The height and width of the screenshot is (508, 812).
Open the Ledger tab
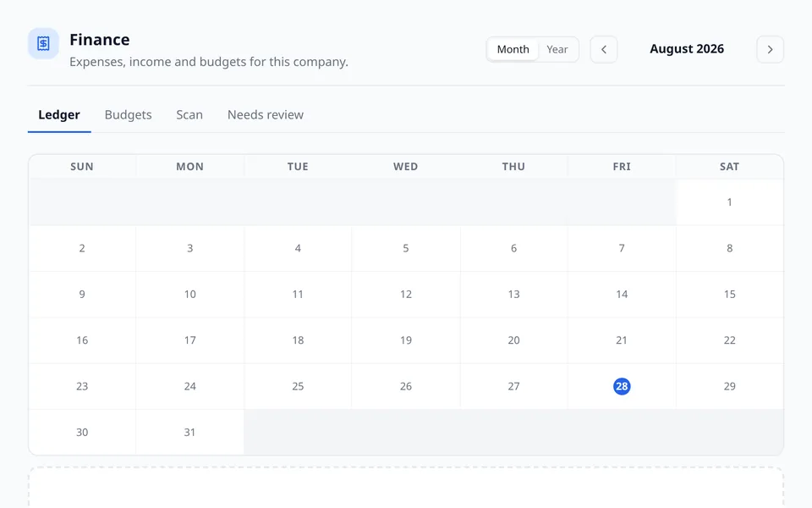pos(59,114)
